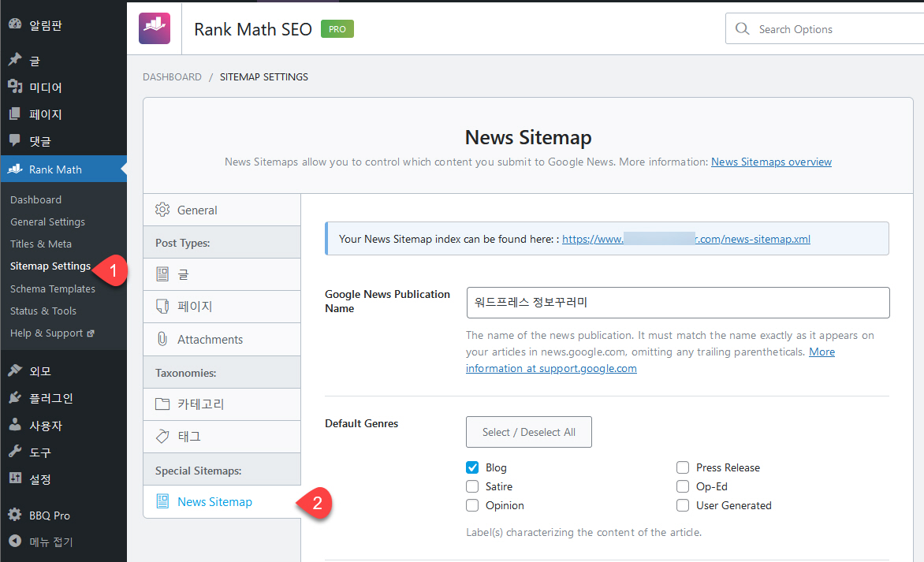Select the News Sitemap tab
The height and width of the screenshot is (562, 924).
pos(222,502)
